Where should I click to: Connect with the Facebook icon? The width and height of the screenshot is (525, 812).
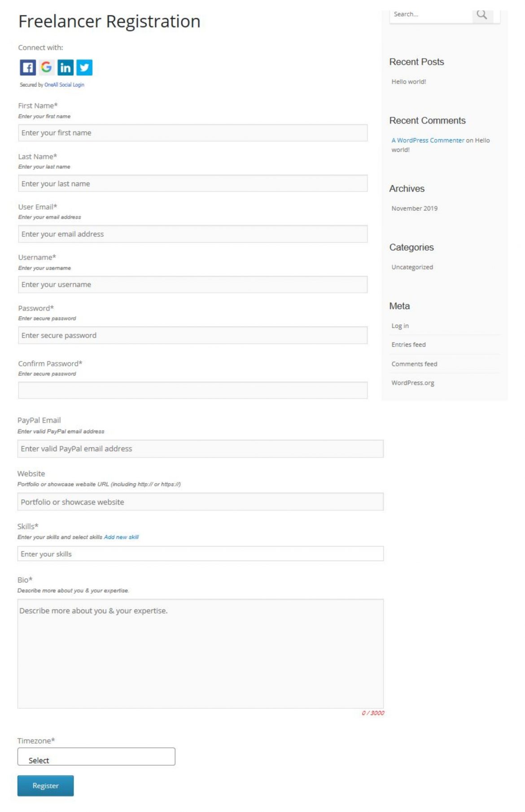point(28,68)
